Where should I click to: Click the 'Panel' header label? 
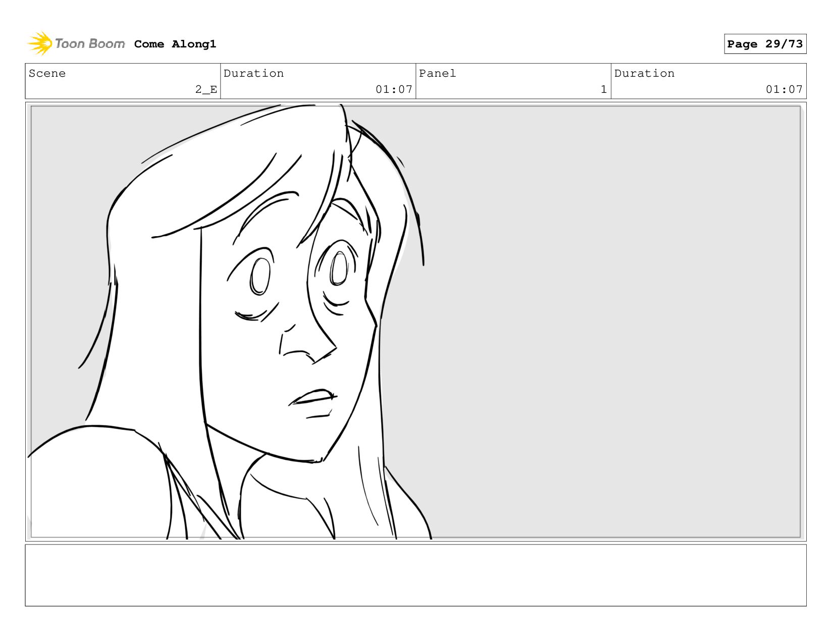(437, 73)
